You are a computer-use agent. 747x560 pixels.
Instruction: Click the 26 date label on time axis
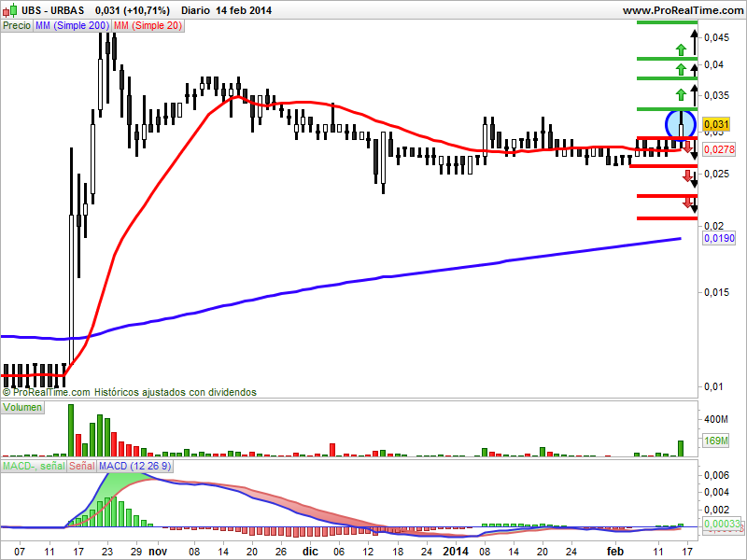tap(281, 552)
